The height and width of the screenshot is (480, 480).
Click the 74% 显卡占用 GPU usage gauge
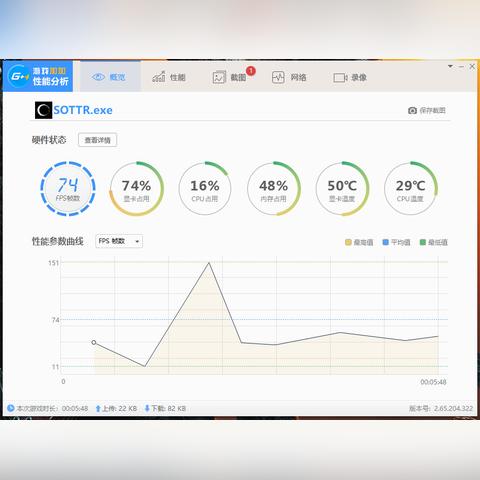[136, 189]
